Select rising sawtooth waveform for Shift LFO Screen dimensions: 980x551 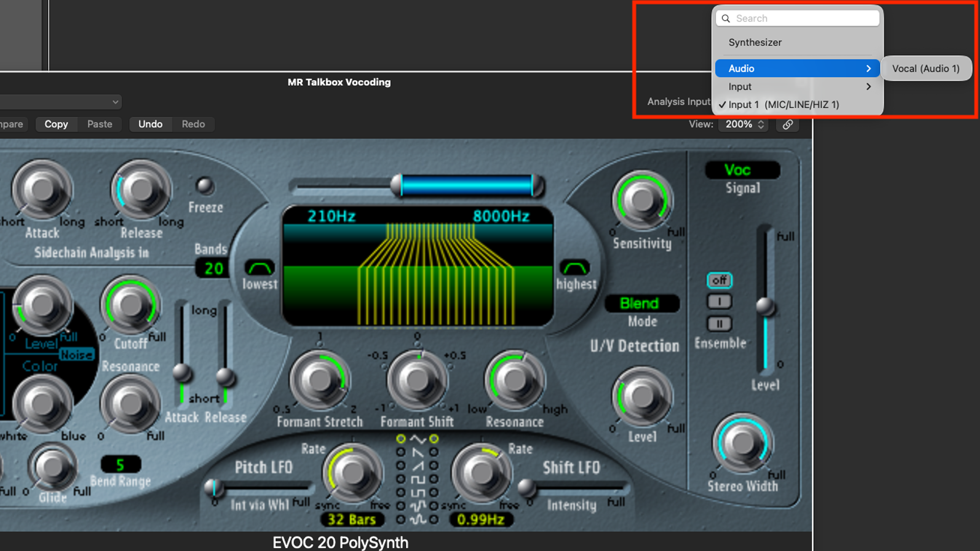click(434, 465)
